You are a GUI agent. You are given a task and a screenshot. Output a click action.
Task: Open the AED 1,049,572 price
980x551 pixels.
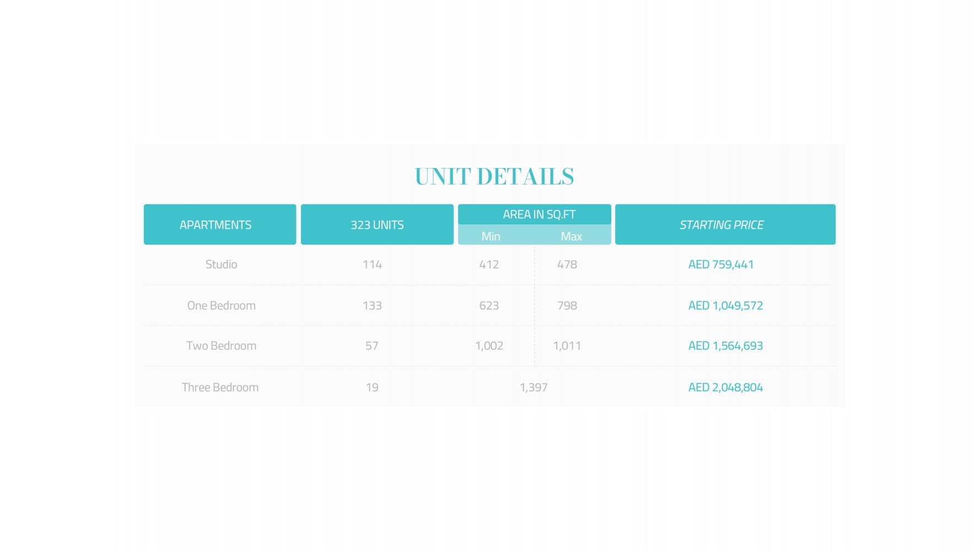tap(725, 305)
